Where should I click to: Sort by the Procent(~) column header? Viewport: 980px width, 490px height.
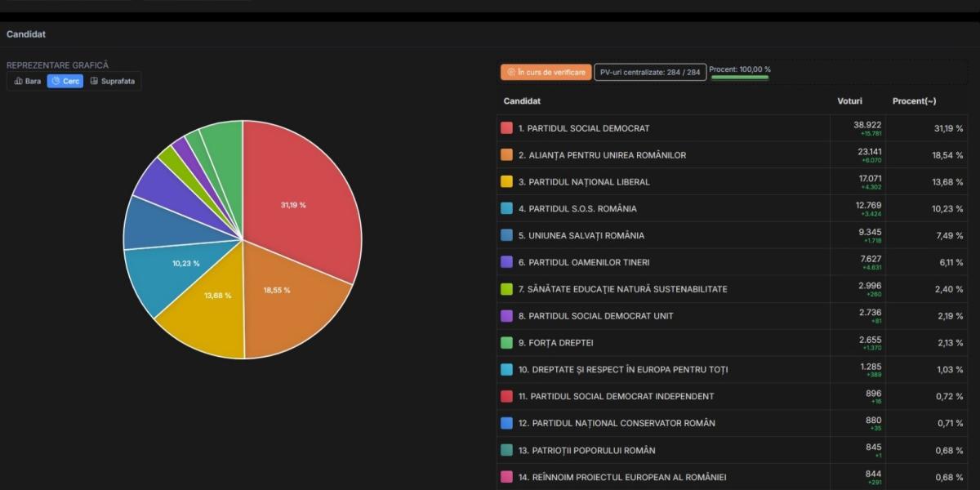point(914,100)
